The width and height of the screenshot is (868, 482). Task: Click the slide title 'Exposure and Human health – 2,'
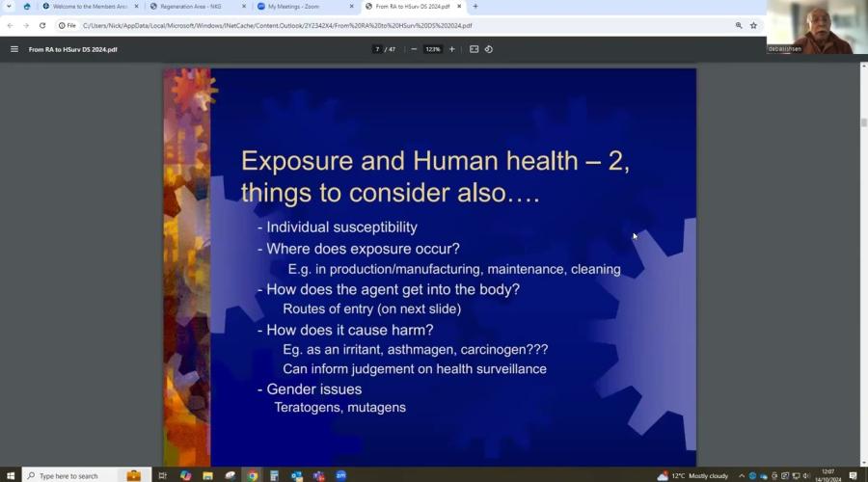(x=435, y=161)
